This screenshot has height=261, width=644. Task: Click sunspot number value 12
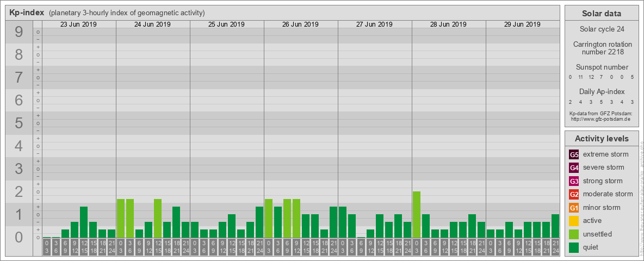591,77
